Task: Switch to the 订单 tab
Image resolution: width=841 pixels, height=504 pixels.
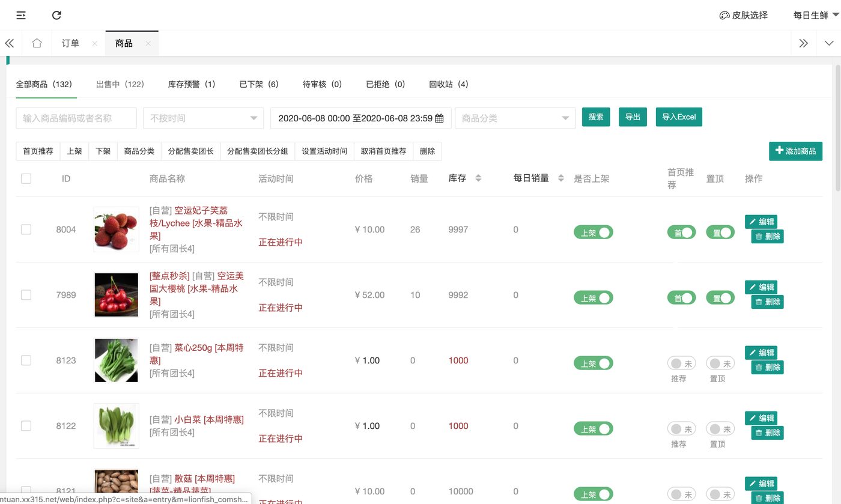Action: click(x=70, y=43)
